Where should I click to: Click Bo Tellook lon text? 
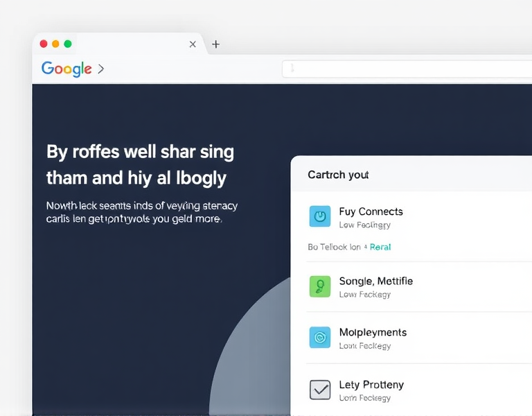(x=334, y=248)
